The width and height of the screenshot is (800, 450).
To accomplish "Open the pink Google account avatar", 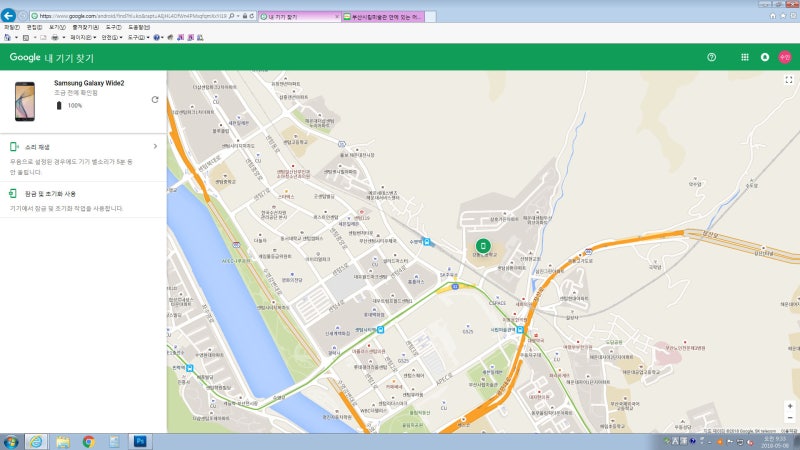I will point(785,57).
